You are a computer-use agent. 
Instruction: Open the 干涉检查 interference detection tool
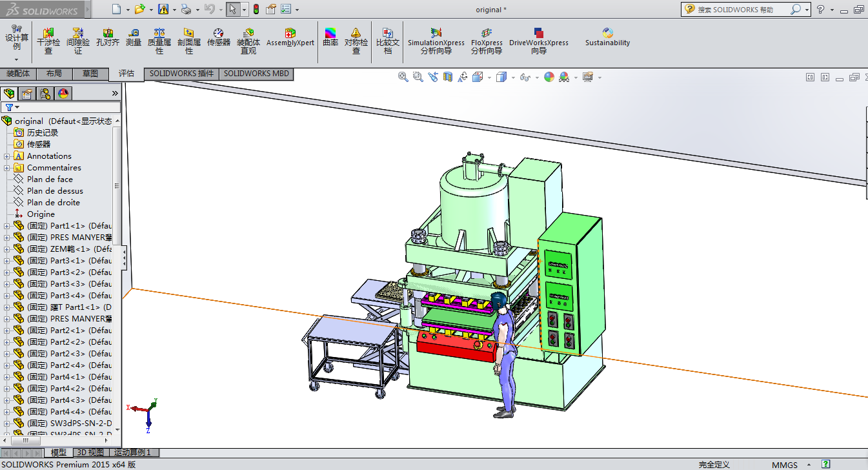point(48,41)
